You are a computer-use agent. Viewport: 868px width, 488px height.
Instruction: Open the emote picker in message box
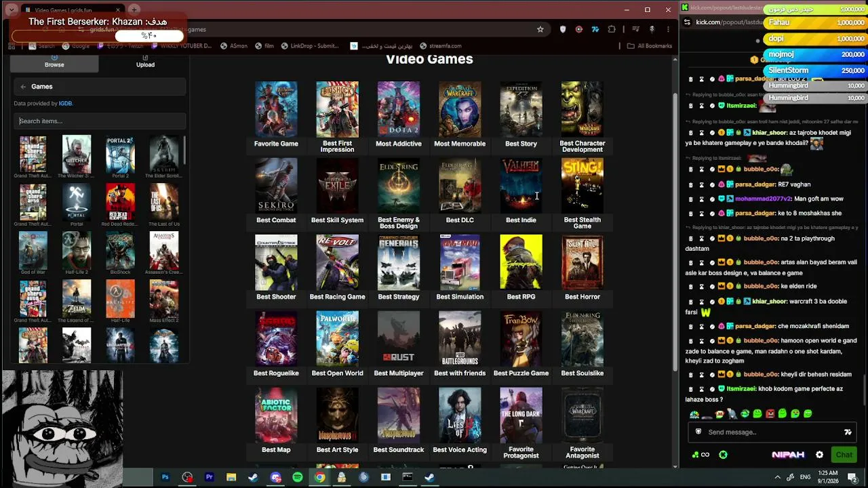(x=848, y=432)
